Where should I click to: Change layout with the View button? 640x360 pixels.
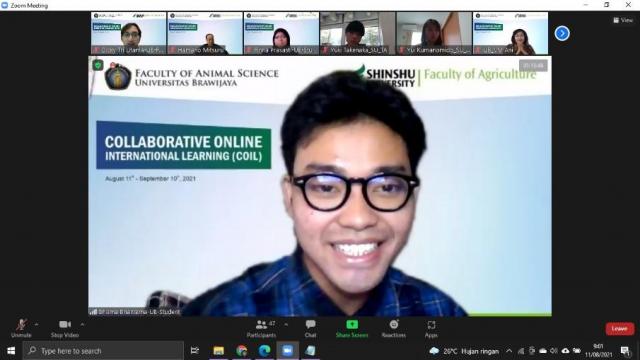click(623, 20)
